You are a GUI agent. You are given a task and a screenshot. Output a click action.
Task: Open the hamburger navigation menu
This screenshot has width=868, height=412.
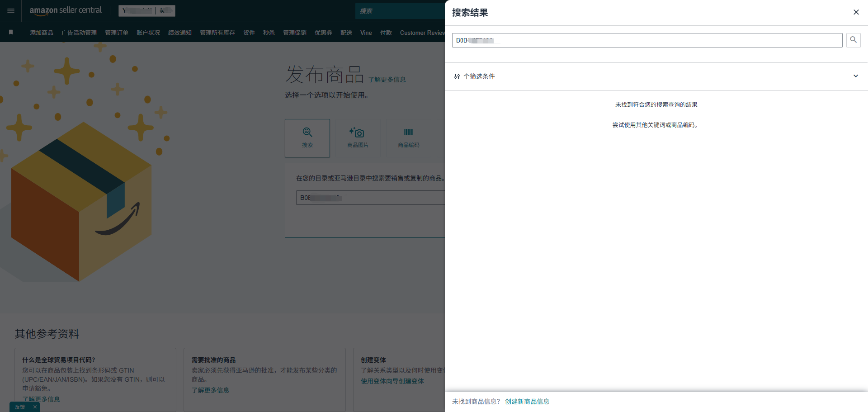pos(11,11)
